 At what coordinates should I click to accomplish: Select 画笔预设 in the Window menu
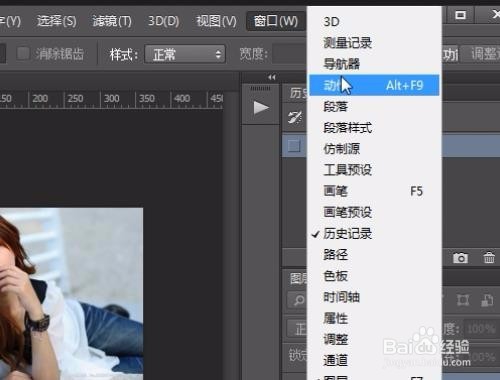click(374, 212)
